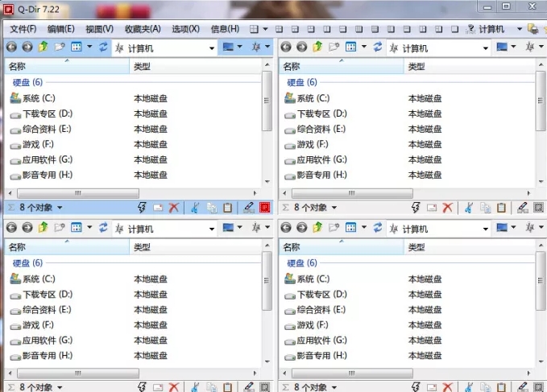Click the top-right pane horizontal scrollbar thumb
Screen dimensions: 547x392
[352, 193]
